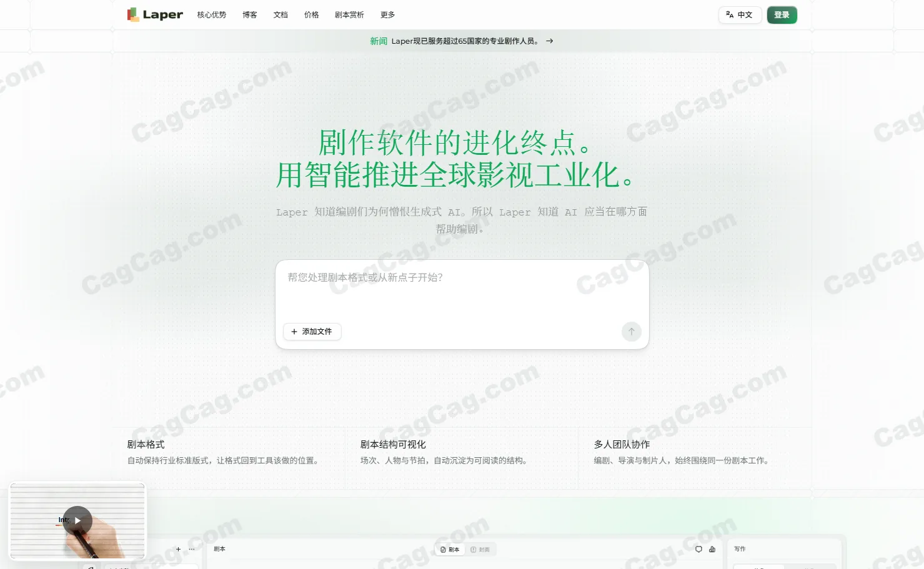This screenshot has height=569, width=924.
Task: Expand the 更多 menu
Action: (x=388, y=15)
